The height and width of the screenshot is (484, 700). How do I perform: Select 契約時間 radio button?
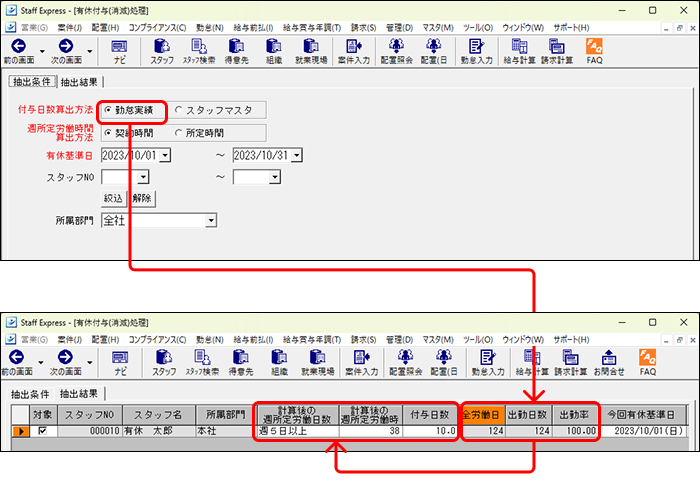click(108, 133)
